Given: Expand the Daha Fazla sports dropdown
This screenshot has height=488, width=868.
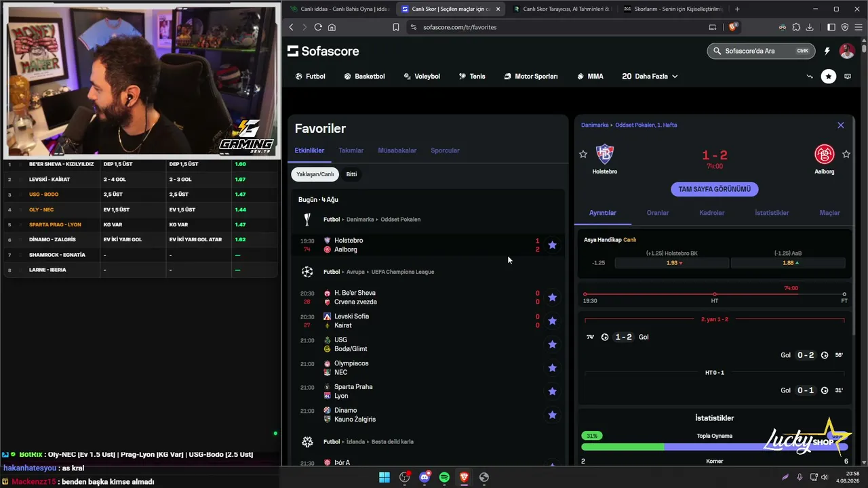Looking at the screenshot, I should (650, 77).
